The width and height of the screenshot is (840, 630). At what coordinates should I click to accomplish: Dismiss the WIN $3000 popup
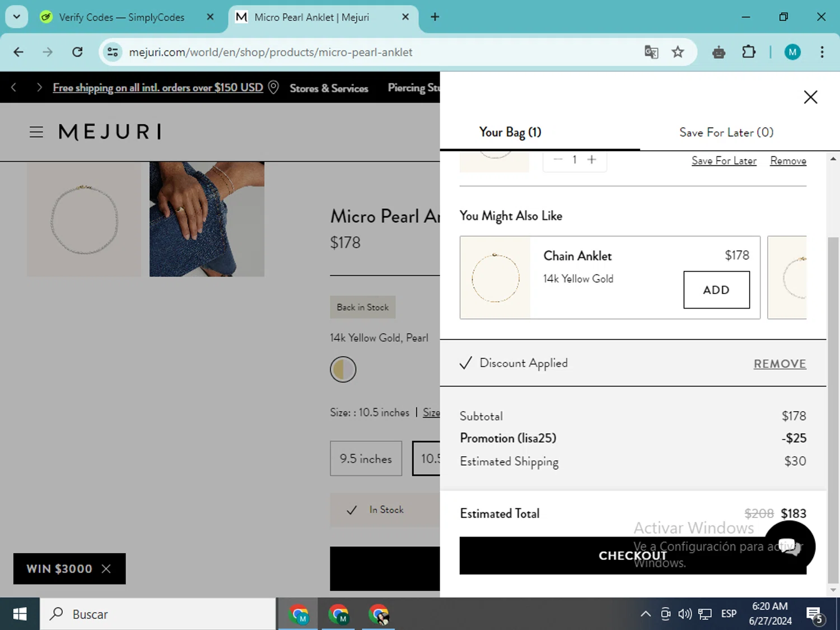pyautogui.click(x=106, y=568)
